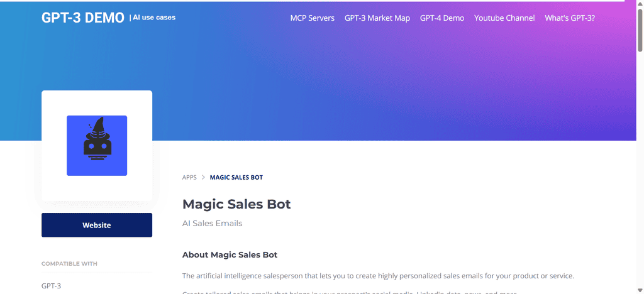Click the AI use cases tagline

coord(154,17)
